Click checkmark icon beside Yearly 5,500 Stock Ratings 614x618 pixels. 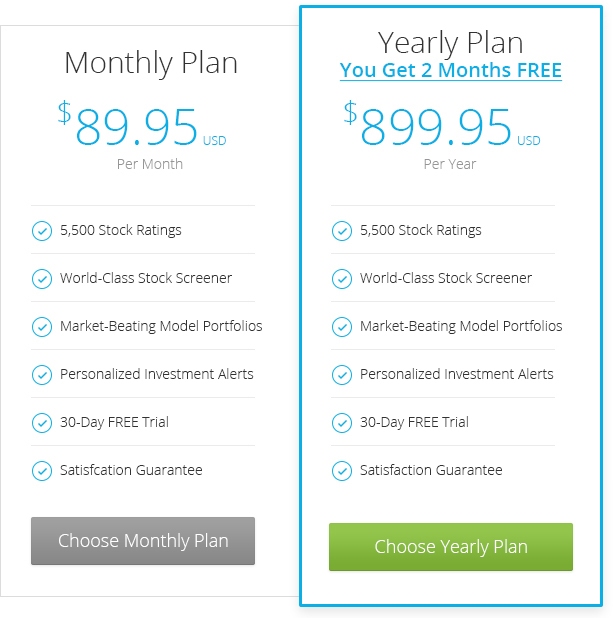[x=342, y=231]
